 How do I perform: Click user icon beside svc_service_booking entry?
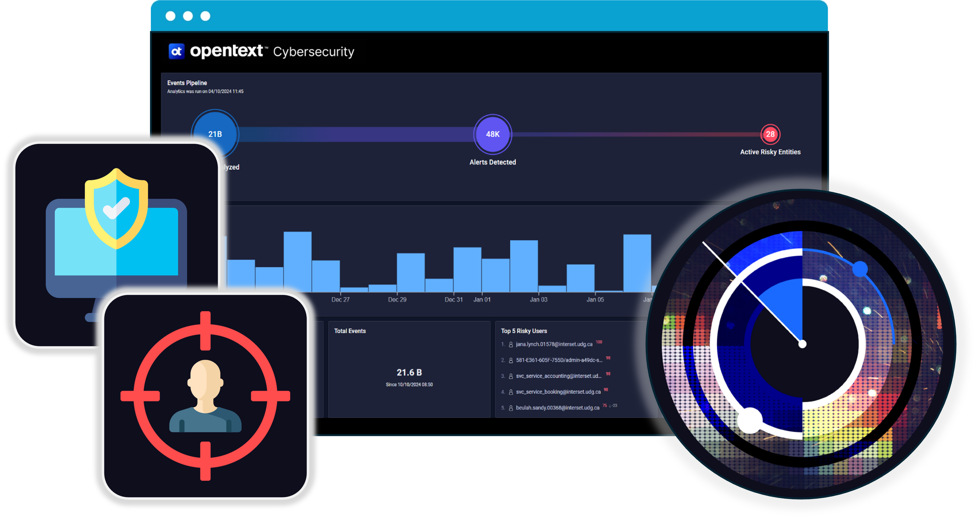(510, 392)
